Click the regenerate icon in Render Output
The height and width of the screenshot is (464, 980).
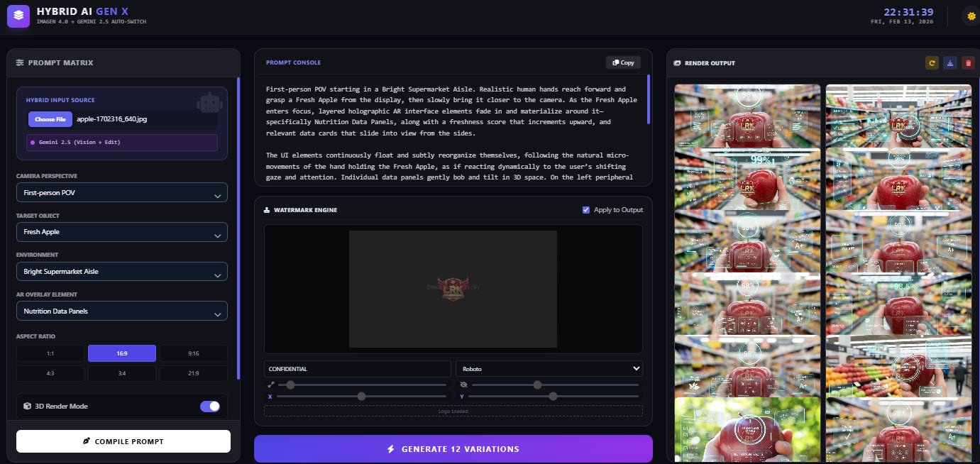click(x=932, y=62)
